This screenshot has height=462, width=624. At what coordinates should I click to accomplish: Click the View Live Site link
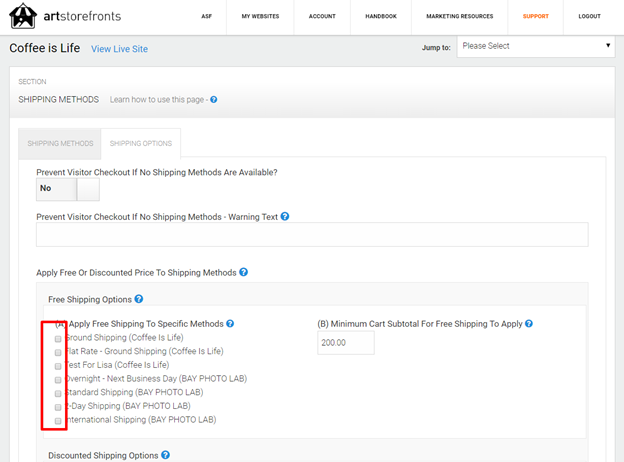click(119, 49)
